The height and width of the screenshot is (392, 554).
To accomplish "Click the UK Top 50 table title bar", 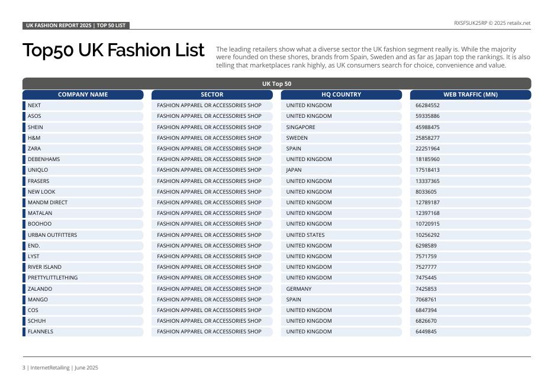I will click(276, 84).
